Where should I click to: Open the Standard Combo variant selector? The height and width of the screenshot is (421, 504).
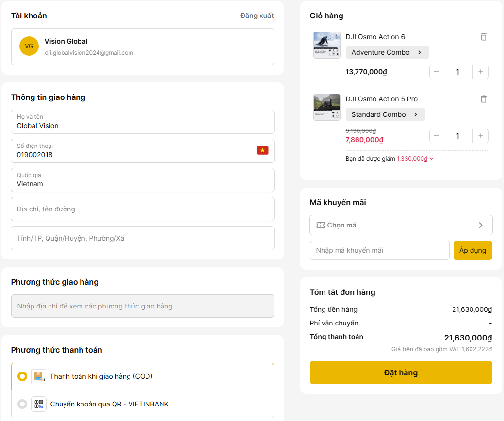pyautogui.click(x=385, y=114)
